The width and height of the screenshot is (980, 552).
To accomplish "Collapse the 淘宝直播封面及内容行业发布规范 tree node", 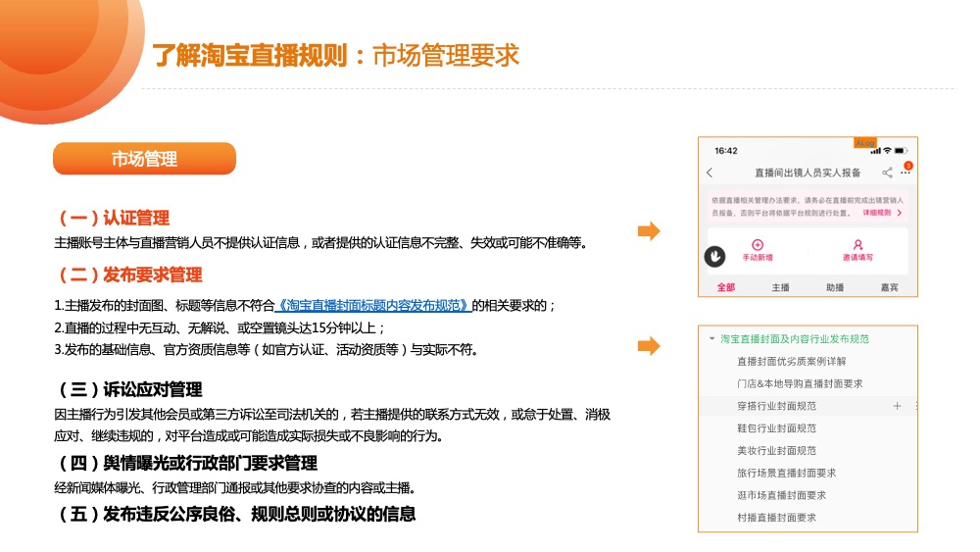I will (711, 339).
